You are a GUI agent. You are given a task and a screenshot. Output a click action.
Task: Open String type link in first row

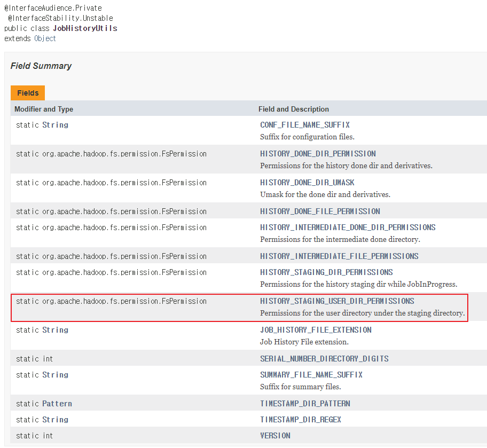56,125
